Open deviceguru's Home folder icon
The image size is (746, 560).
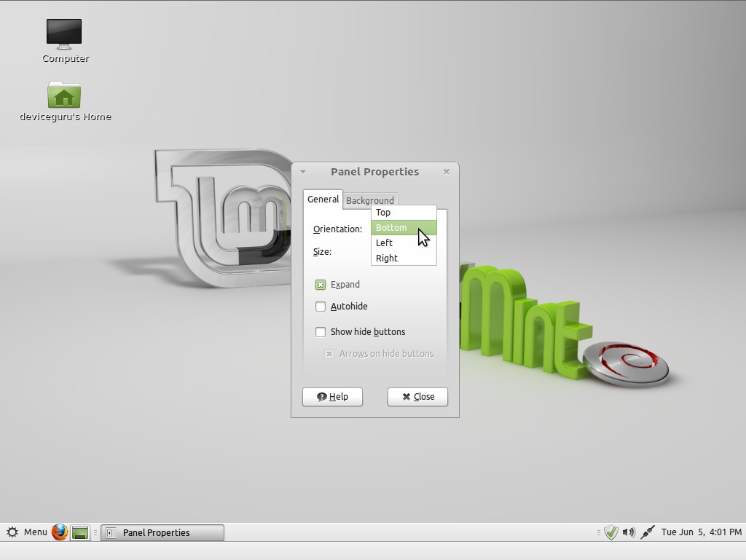[64, 95]
